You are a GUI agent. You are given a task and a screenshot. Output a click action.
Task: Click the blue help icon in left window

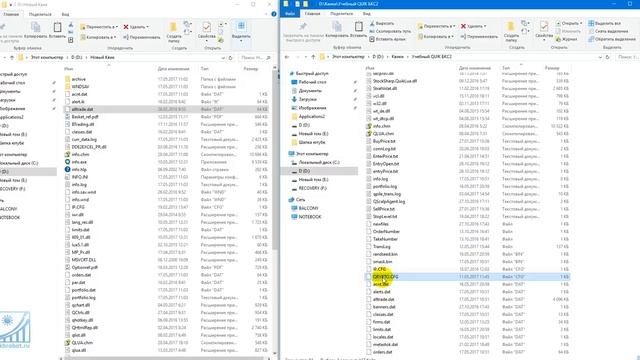[274, 14]
